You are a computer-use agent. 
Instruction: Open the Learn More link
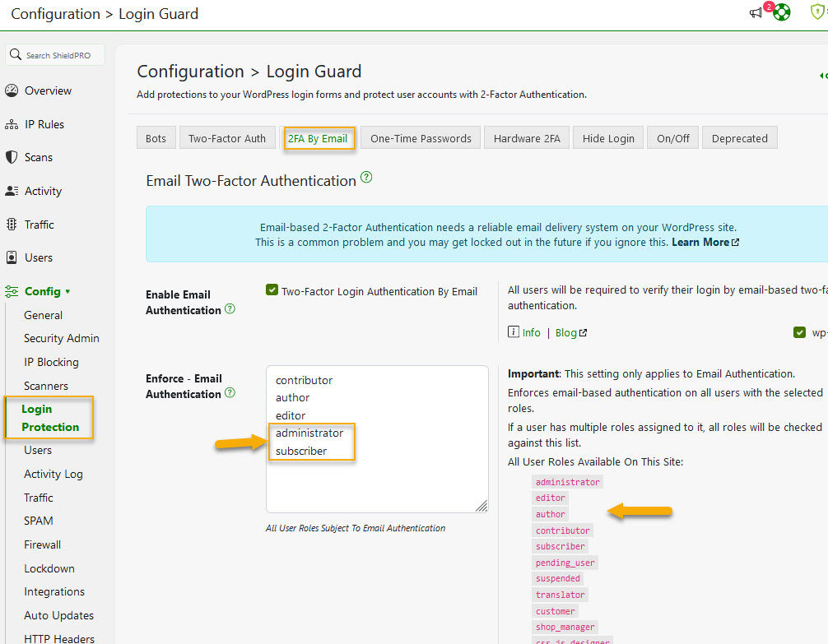click(x=700, y=243)
